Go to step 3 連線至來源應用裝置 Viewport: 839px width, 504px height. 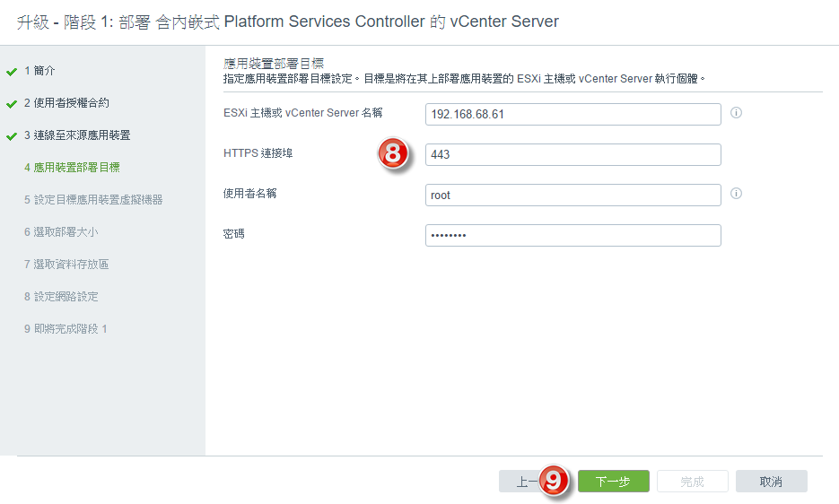click(x=77, y=135)
